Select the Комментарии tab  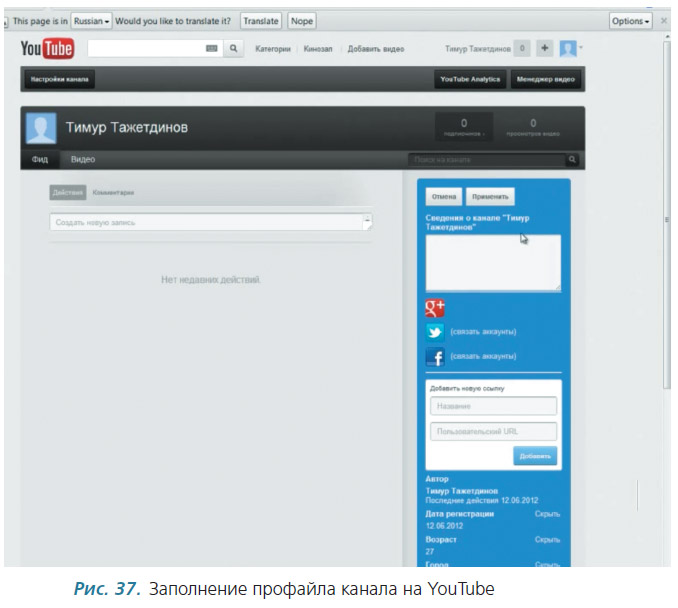point(113,192)
